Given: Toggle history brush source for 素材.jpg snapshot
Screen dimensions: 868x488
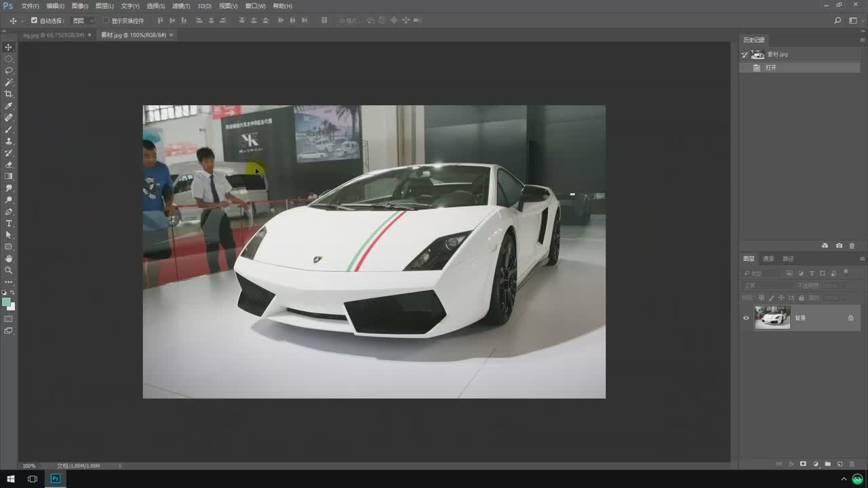Looking at the screenshot, I should 745,54.
